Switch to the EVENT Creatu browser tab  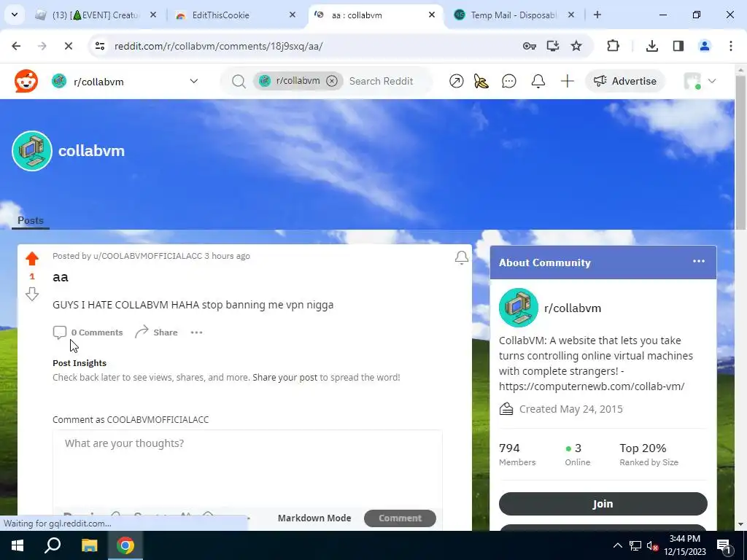click(96, 15)
